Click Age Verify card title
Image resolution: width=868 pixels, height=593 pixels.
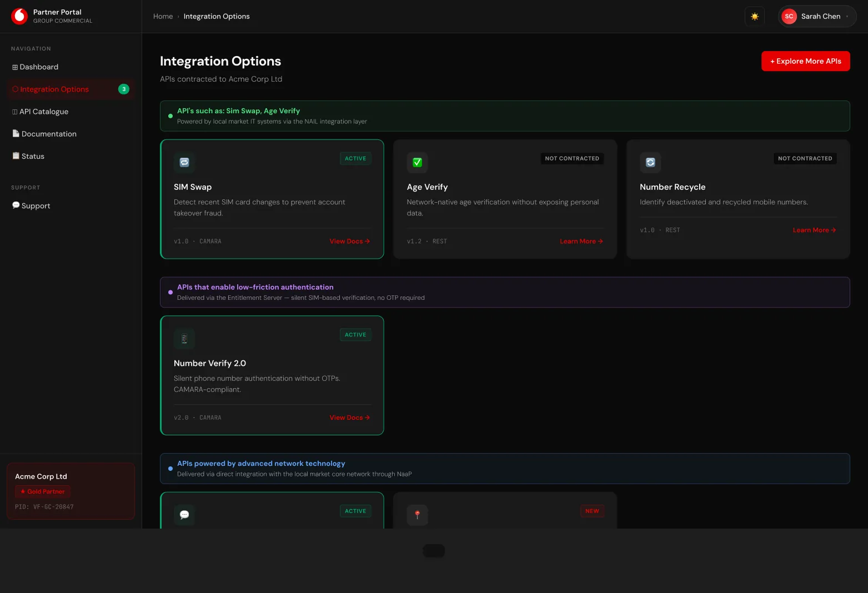[x=427, y=187]
